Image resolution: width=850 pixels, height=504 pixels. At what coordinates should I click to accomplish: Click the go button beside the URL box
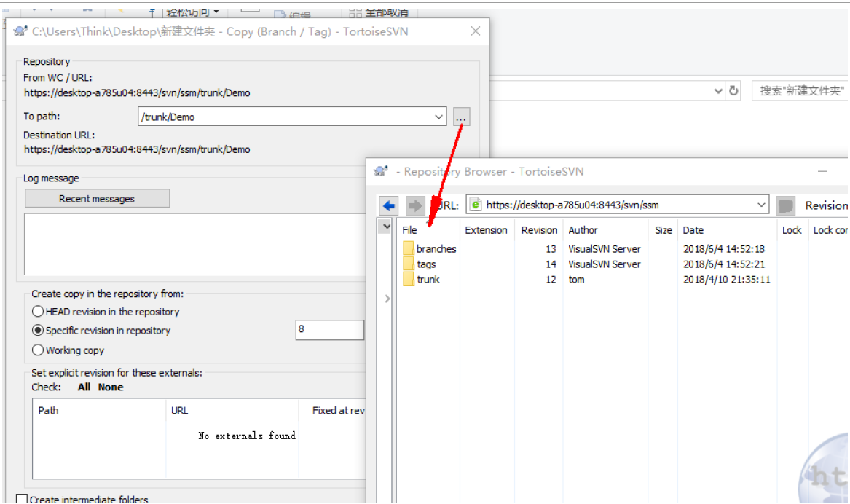click(785, 205)
